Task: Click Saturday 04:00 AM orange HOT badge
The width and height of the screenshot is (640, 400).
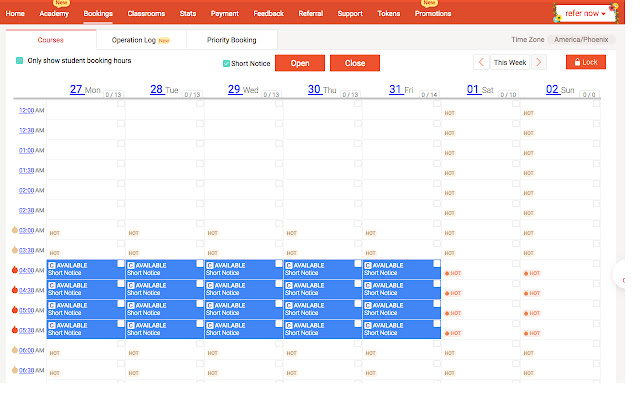Action: tap(453, 273)
